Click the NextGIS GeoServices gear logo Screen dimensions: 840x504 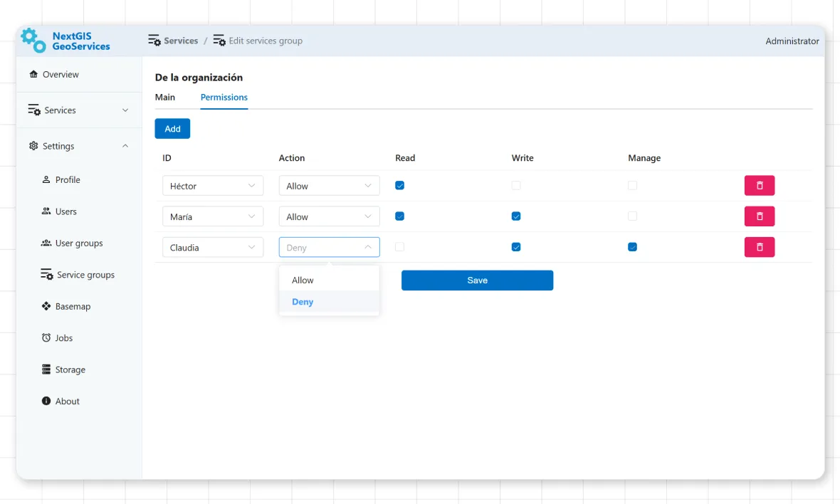(x=33, y=41)
